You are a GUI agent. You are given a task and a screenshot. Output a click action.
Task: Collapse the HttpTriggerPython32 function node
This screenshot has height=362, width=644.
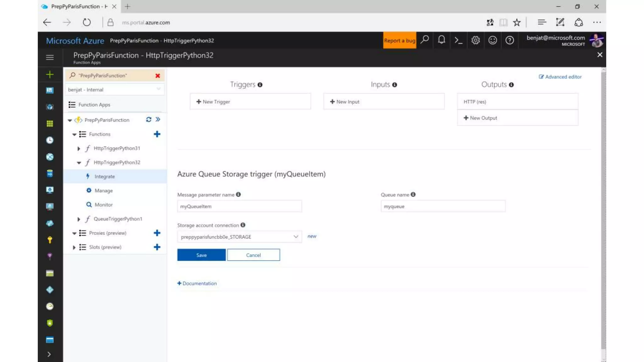click(x=79, y=162)
